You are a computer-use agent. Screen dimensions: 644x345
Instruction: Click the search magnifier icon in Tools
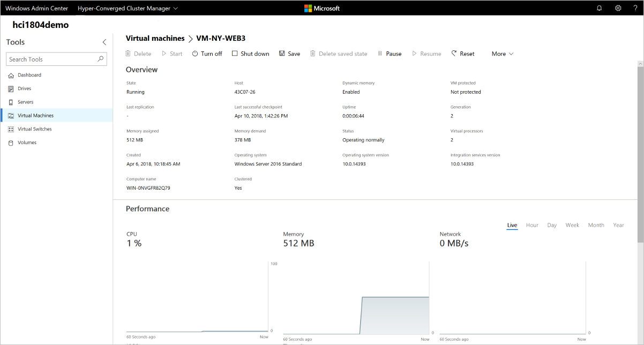[100, 59]
